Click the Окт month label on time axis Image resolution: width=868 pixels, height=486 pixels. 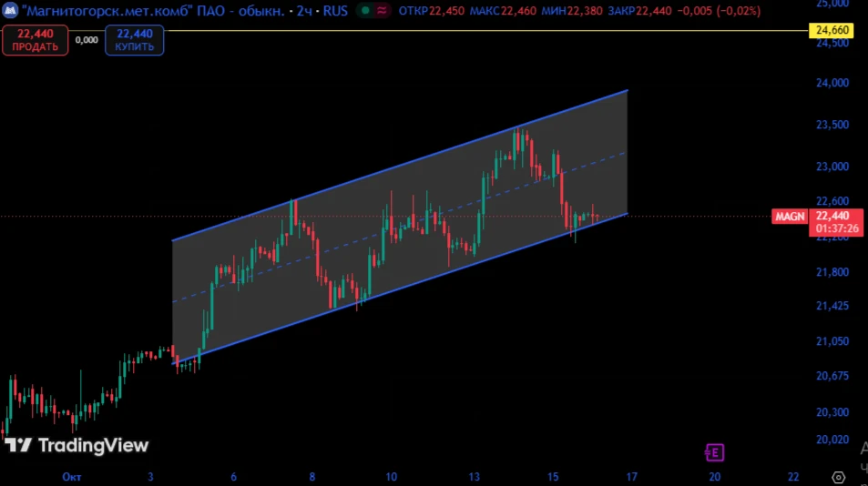click(x=72, y=477)
